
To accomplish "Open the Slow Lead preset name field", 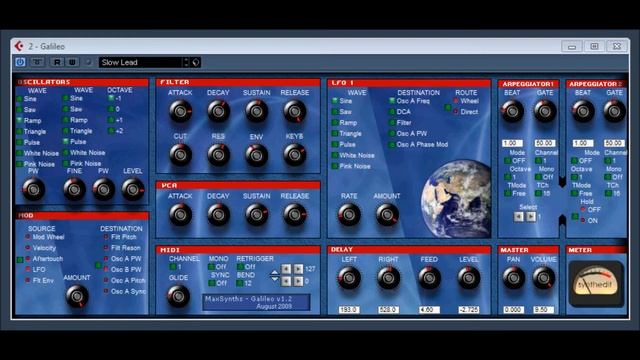I will 140,62.
